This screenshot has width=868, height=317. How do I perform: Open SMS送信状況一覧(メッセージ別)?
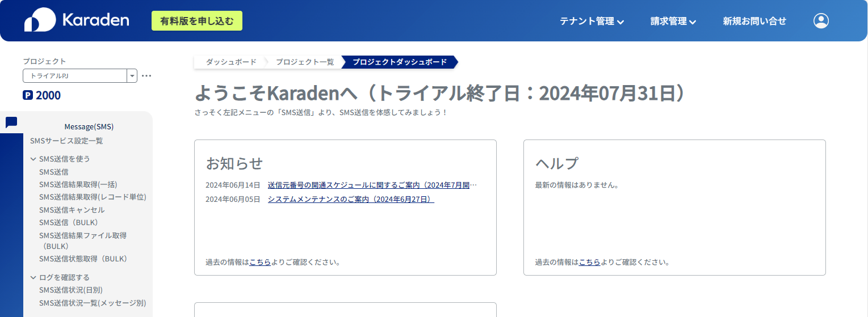coord(93,303)
